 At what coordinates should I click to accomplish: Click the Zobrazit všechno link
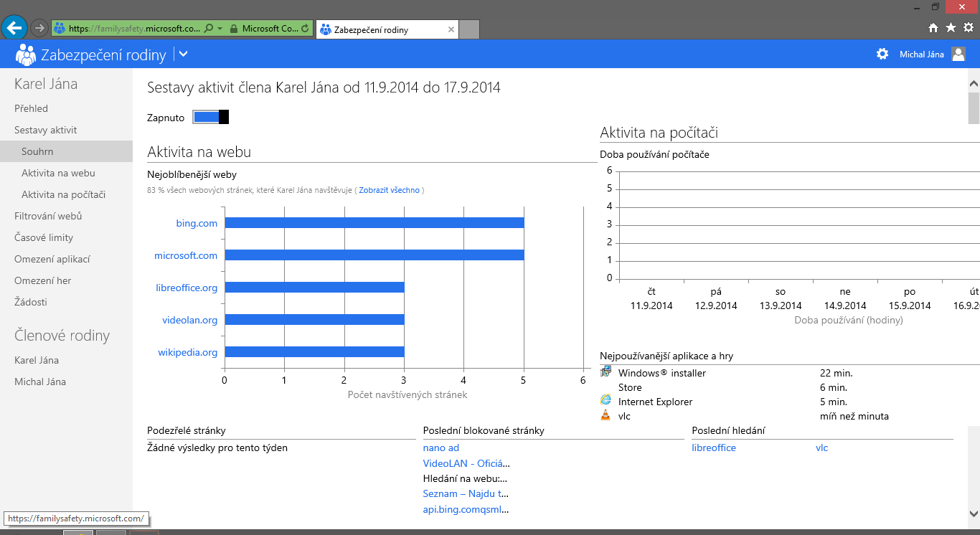[x=389, y=190]
